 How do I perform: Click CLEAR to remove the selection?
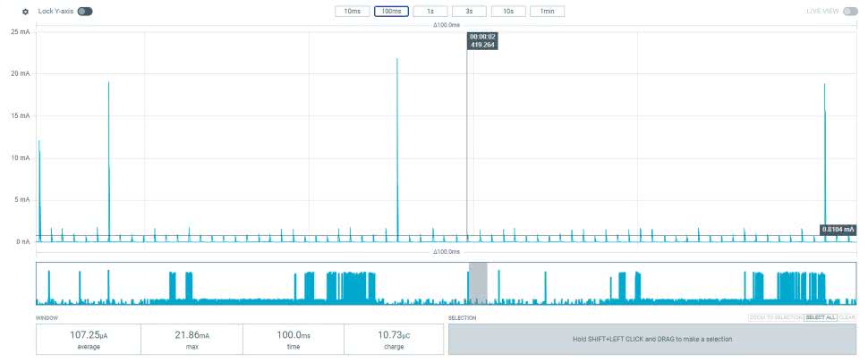847,317
